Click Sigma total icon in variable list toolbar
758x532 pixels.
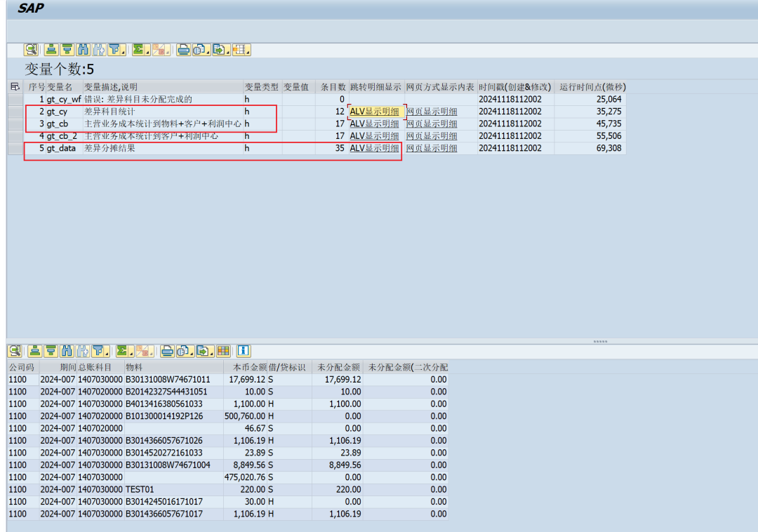point(139,50)
